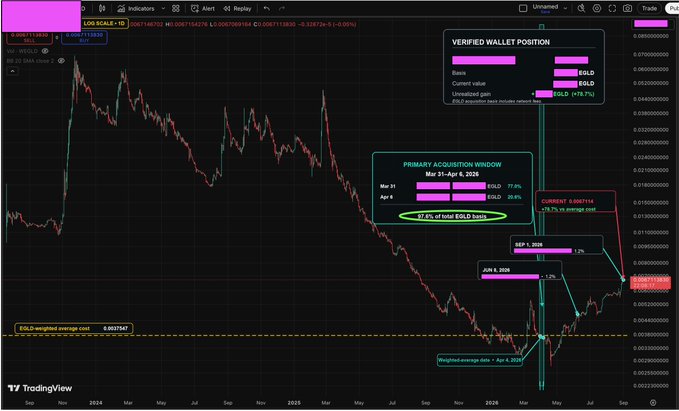679x411 pixels.
Task: Click the red current price label 0.0067113830
Action: pos(650,283)
